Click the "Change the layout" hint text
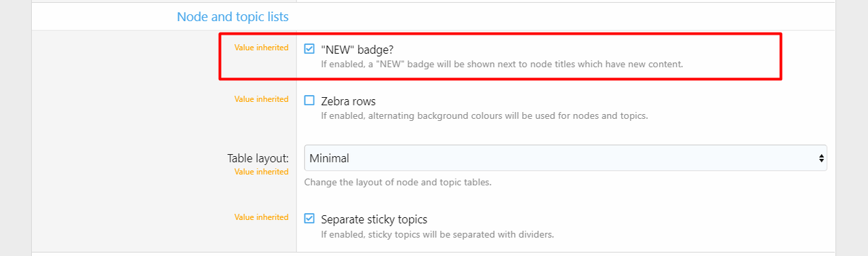868x256 pixels. pyautogui.click(x=397, y=182)
